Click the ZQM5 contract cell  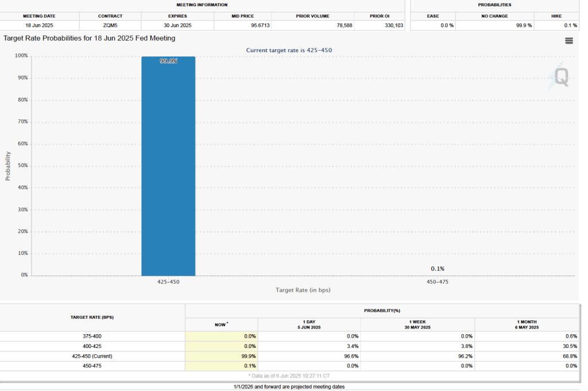coord(109,26)
